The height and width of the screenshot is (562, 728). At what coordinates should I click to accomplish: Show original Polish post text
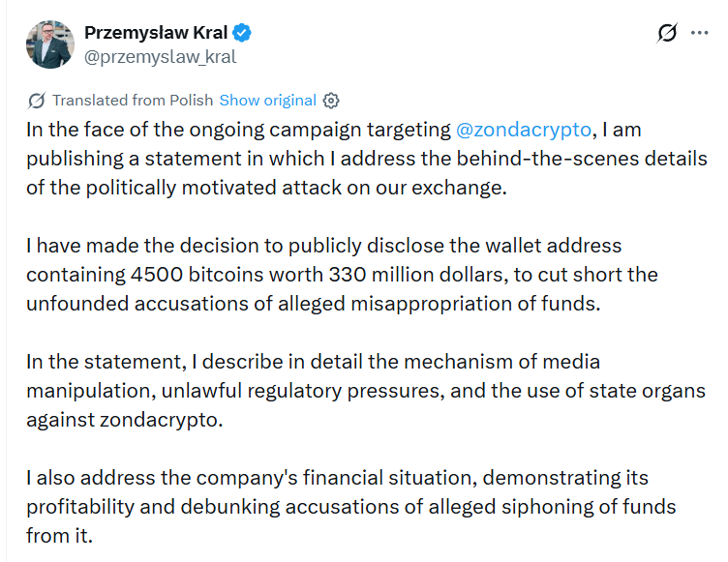click(267, 101)
